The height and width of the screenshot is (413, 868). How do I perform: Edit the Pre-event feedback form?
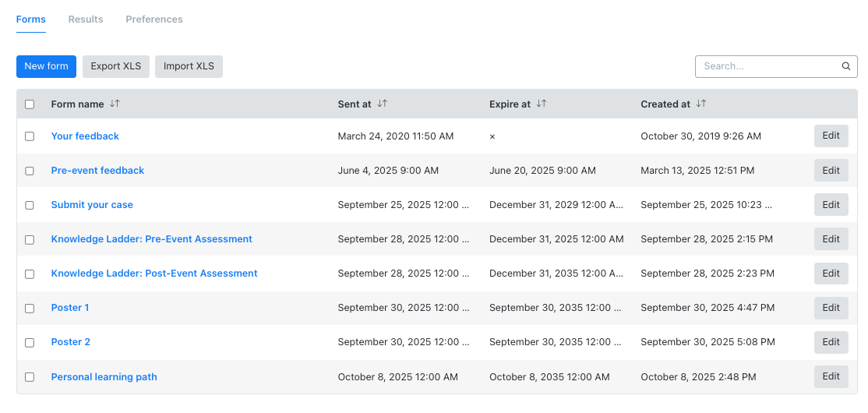coord(831,171)
